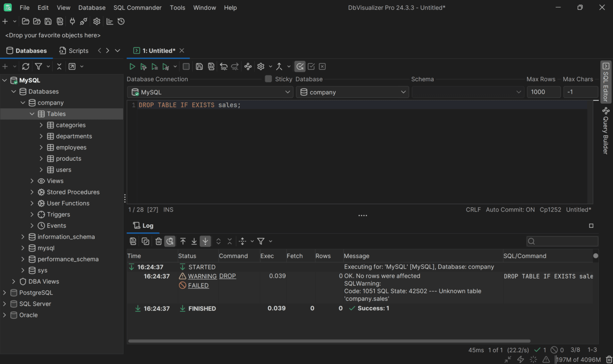Switch to the Scripts tab
The height and width of the screenshot is (364, 613).
click(x=74, y=51)
